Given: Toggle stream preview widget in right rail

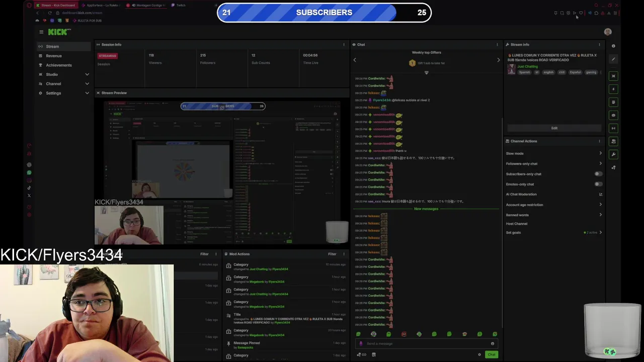Looking at the screenshot, I should point(613,76).
